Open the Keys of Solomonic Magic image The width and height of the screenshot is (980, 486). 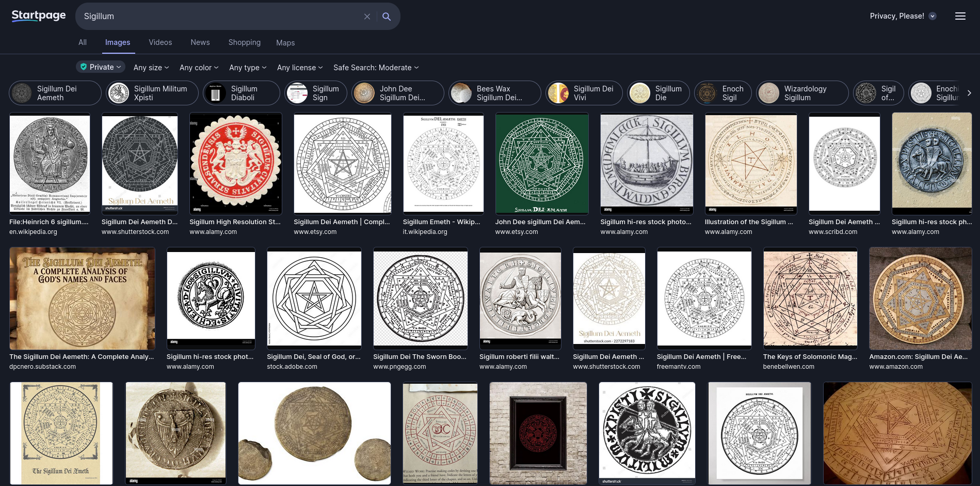click(810, 298)
